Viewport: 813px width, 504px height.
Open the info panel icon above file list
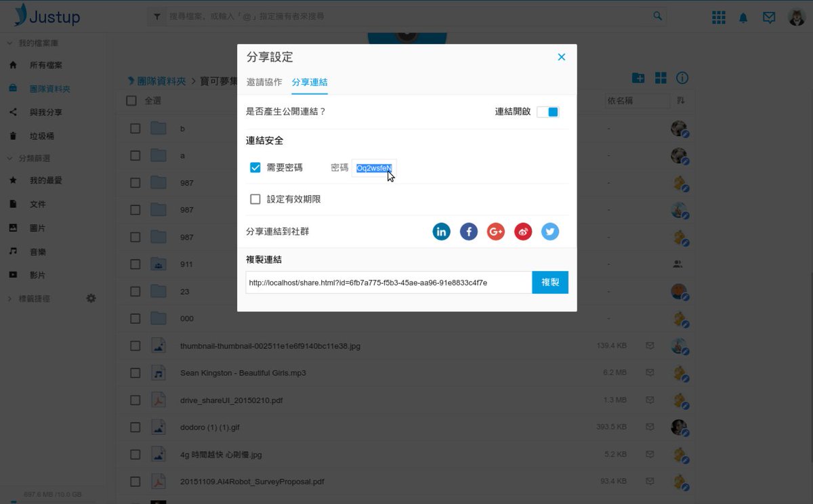[x=682, y=78]
